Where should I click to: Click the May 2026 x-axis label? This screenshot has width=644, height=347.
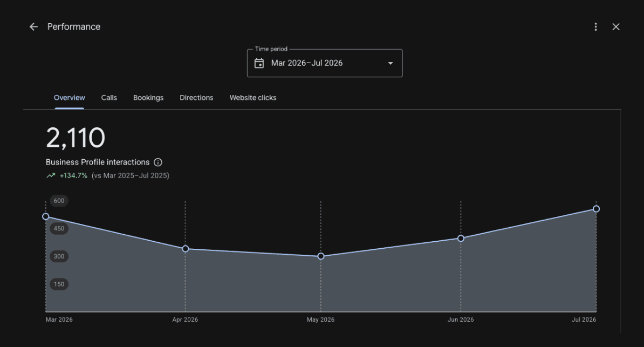click(321, 319)
